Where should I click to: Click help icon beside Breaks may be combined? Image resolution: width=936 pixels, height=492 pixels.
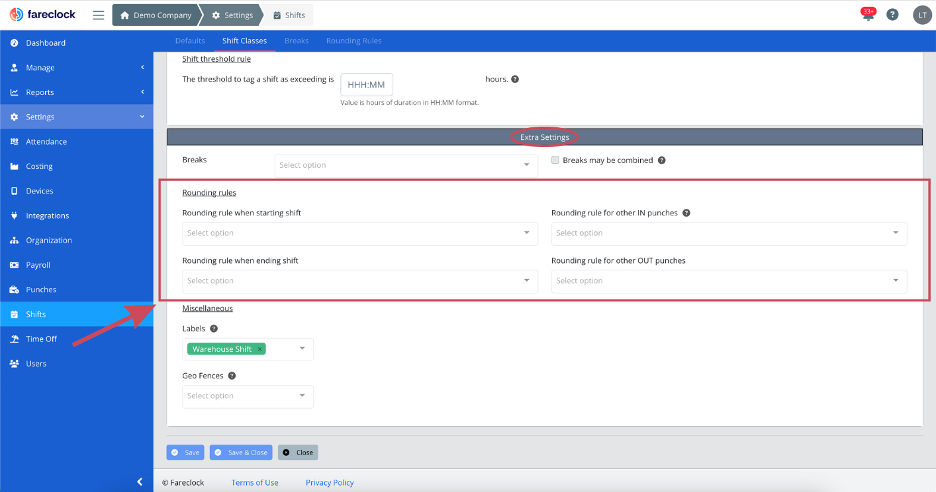point(661,160)
